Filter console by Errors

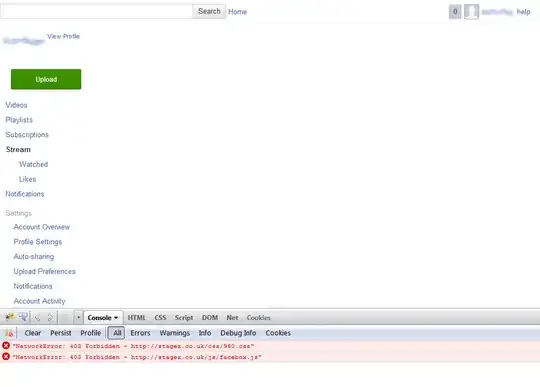click(140, 333)
